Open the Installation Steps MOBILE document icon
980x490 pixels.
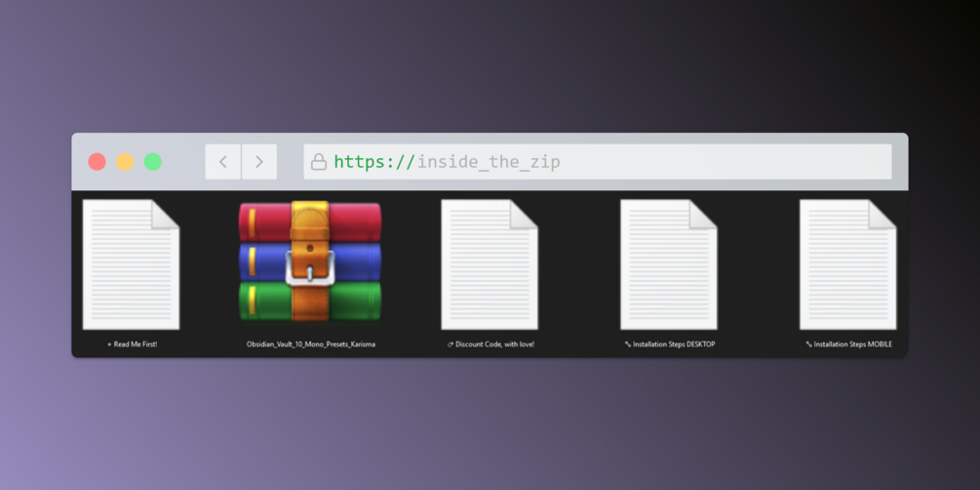point(848,265)
